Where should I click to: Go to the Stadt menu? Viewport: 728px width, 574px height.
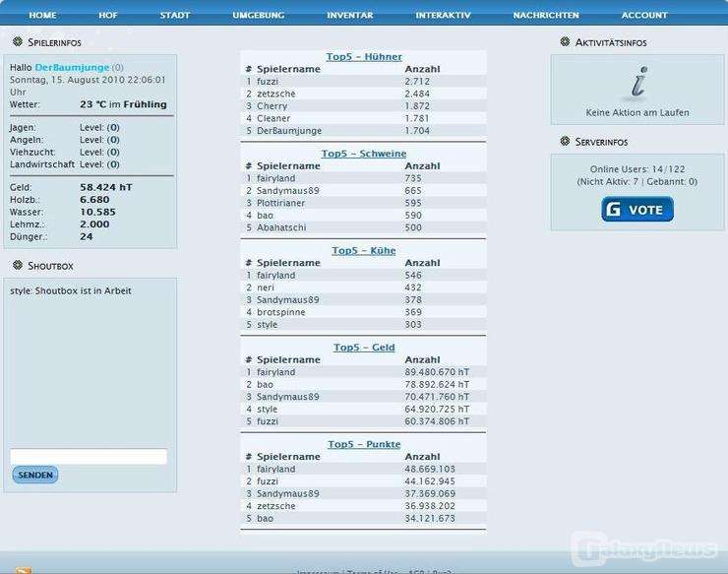click(x=175, y=16)
